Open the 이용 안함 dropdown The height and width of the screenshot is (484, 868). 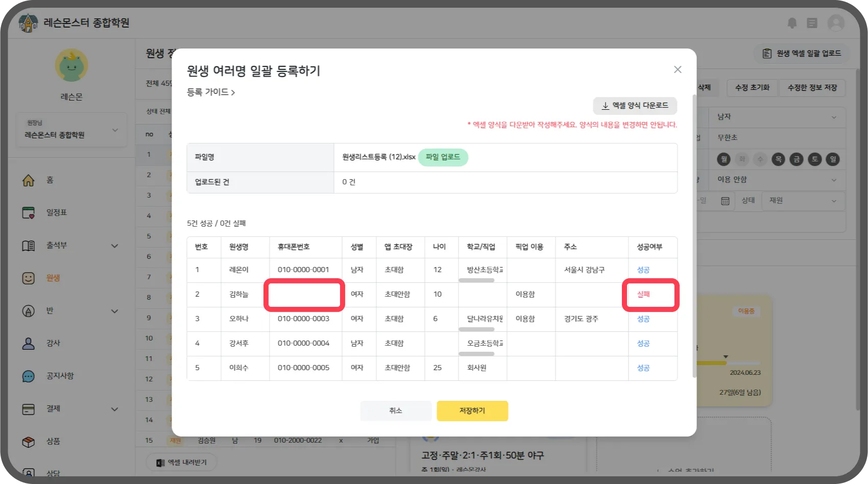click(x=777, y=180)
